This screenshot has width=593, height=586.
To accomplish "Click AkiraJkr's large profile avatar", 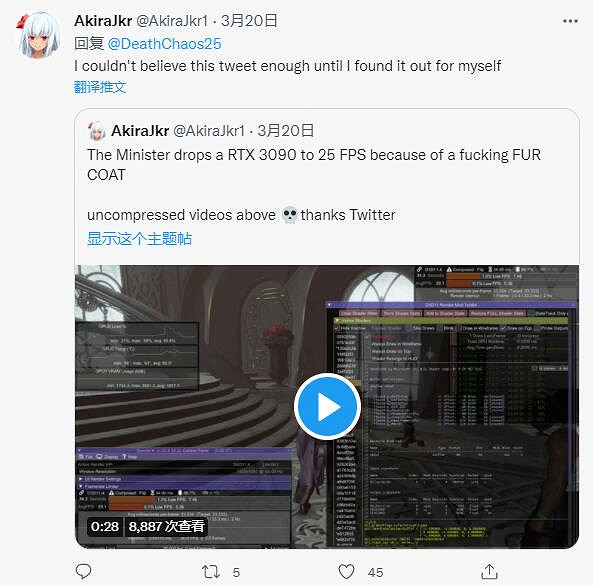I will click(38, 35).
